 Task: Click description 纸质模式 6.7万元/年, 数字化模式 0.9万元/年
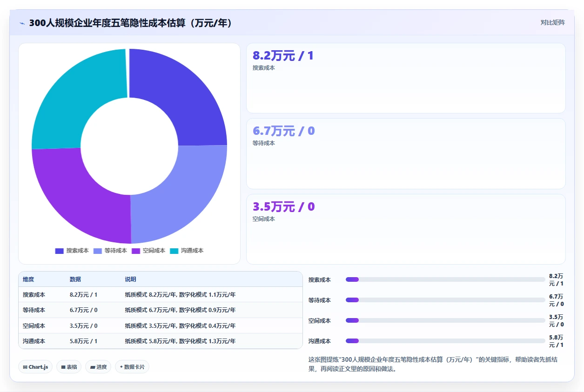coord(180,310)
